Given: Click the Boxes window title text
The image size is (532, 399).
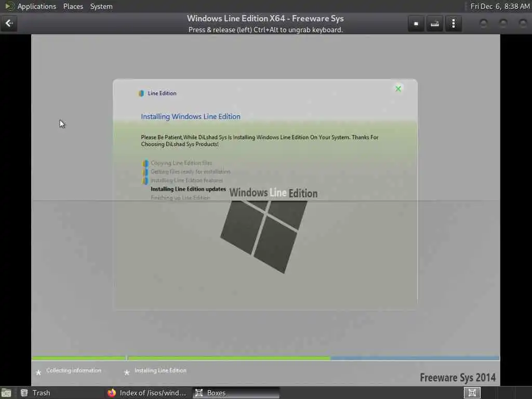Looking at the screenshot, I should point(265,18).
